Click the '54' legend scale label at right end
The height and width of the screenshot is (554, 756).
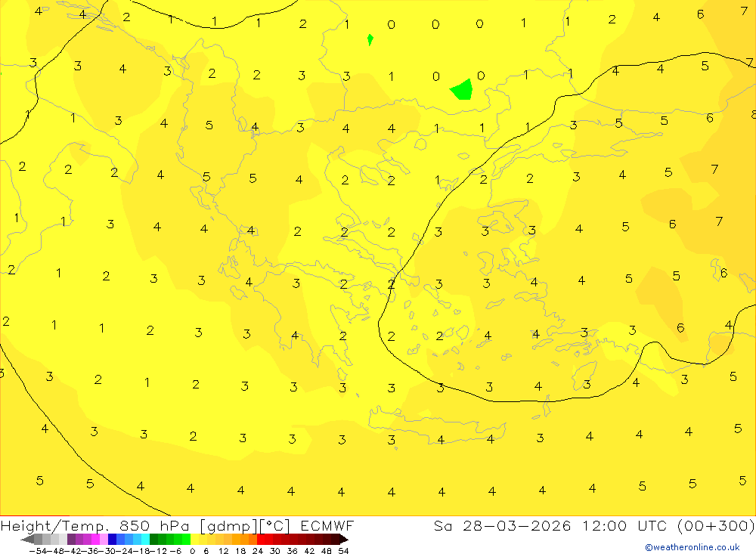[x=343, y=551]
